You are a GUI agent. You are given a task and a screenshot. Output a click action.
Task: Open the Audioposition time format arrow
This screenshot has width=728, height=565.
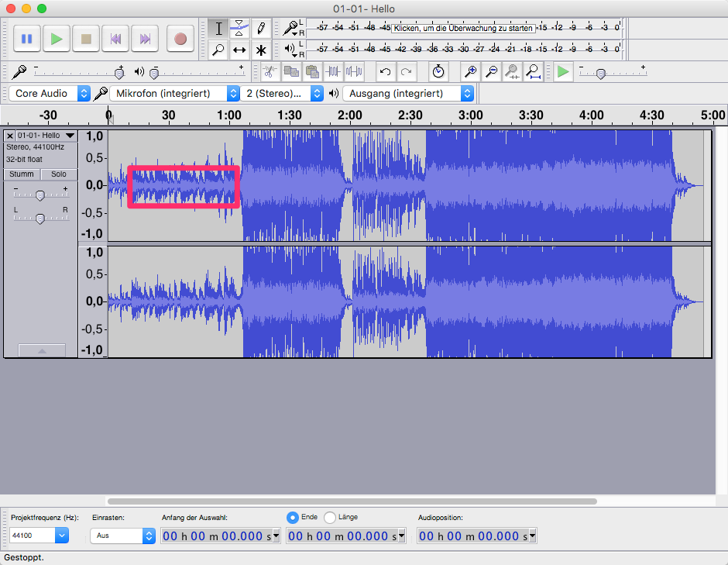point(533,536)
